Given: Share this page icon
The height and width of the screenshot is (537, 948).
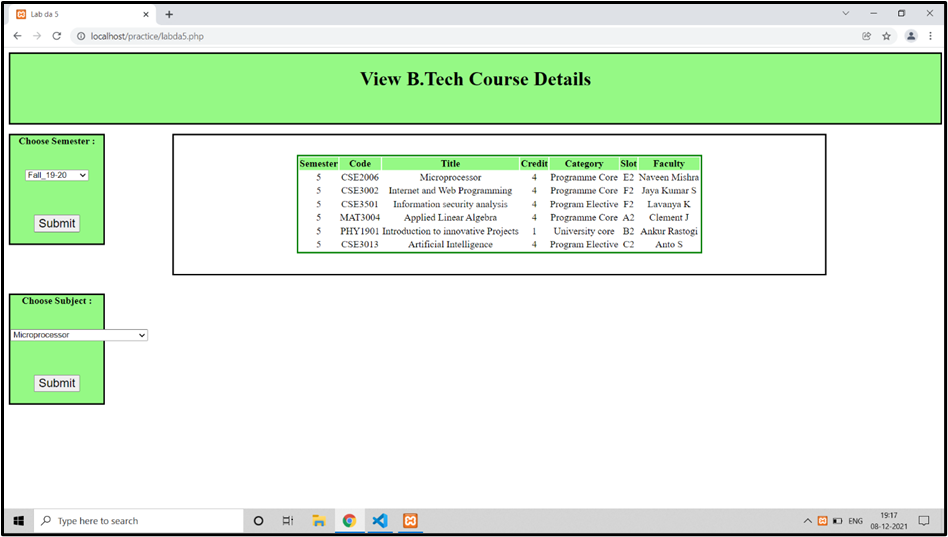Looking at the screenshot, I should (866, 36).
